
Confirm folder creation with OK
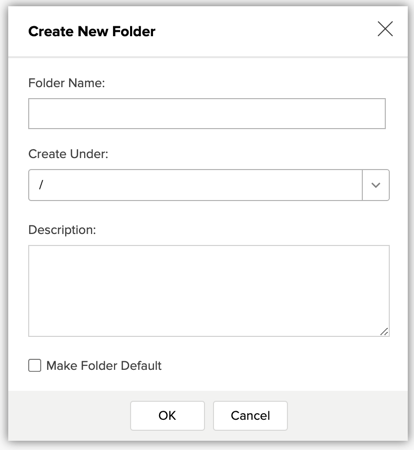[x=167, y=416]
